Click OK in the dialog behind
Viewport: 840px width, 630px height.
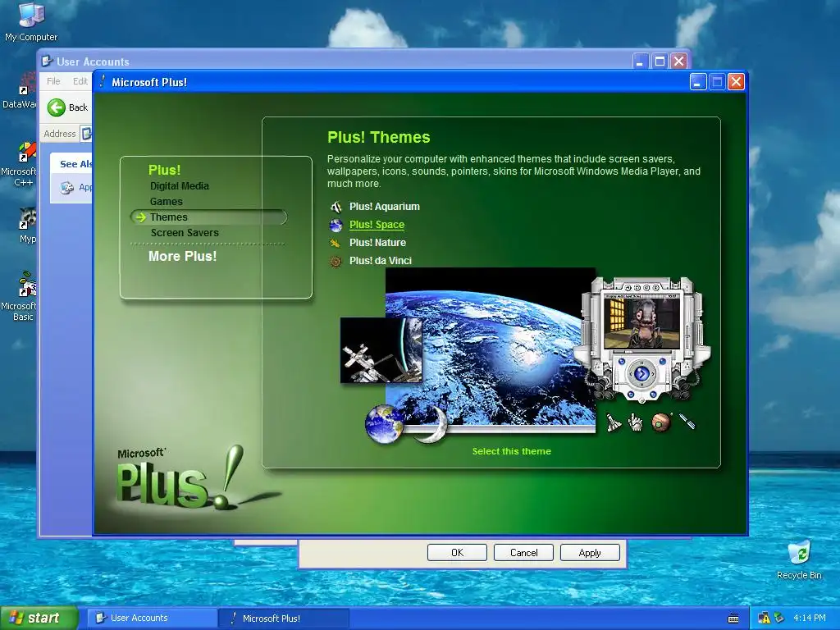point(457,553)
